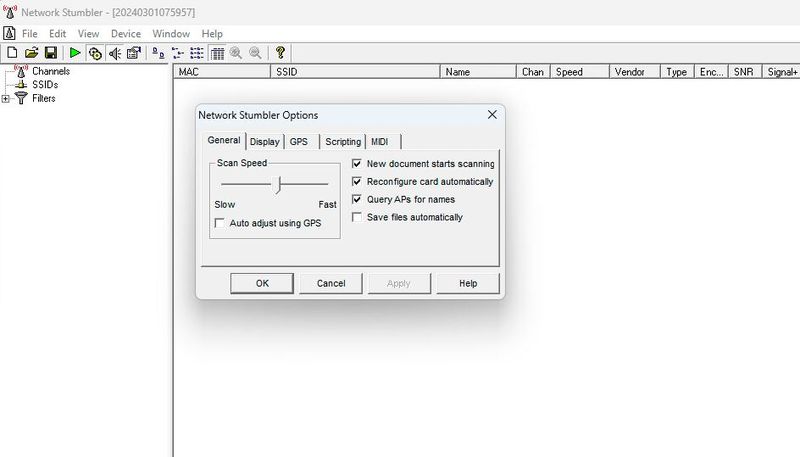
Task: Open the View menu
Action: tap(88, 34)
